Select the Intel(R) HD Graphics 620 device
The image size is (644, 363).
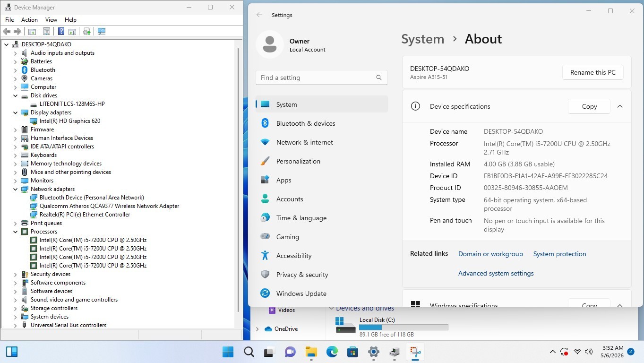point(70,121)
